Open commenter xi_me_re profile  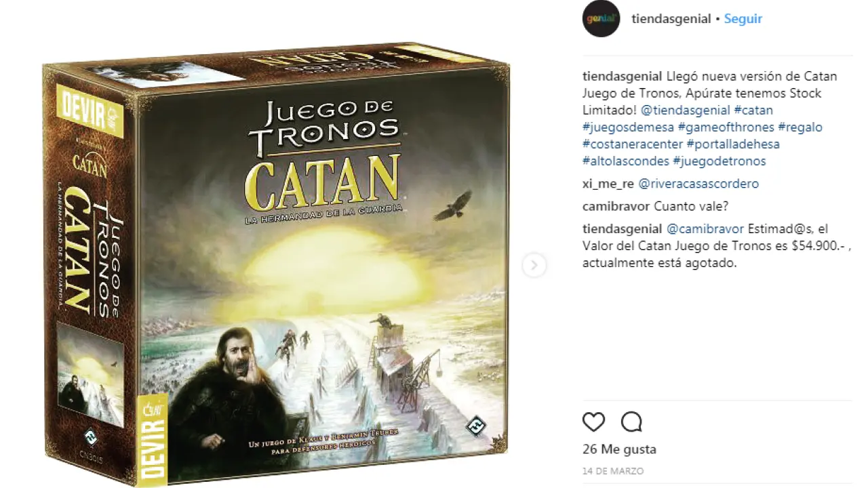point(608,184)
